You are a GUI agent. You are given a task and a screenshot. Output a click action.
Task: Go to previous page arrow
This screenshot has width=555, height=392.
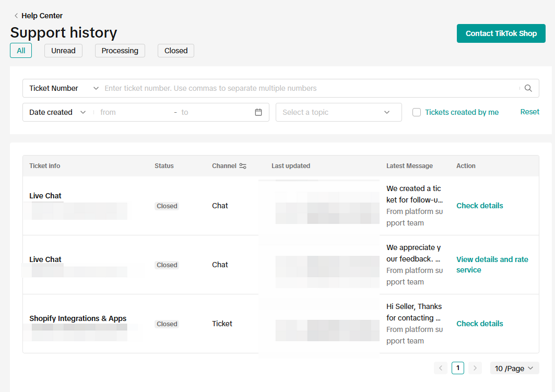click(x=441, y=368)
